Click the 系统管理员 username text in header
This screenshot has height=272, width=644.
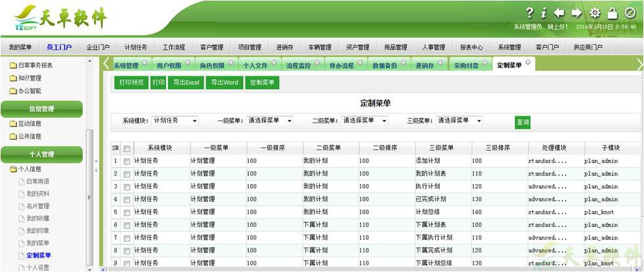click(527, 27)
